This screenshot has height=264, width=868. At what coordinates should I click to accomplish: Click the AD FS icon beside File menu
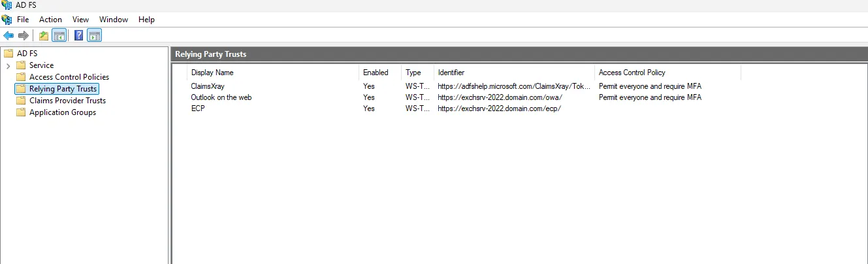pyautogui.click(x=7, y=20)
